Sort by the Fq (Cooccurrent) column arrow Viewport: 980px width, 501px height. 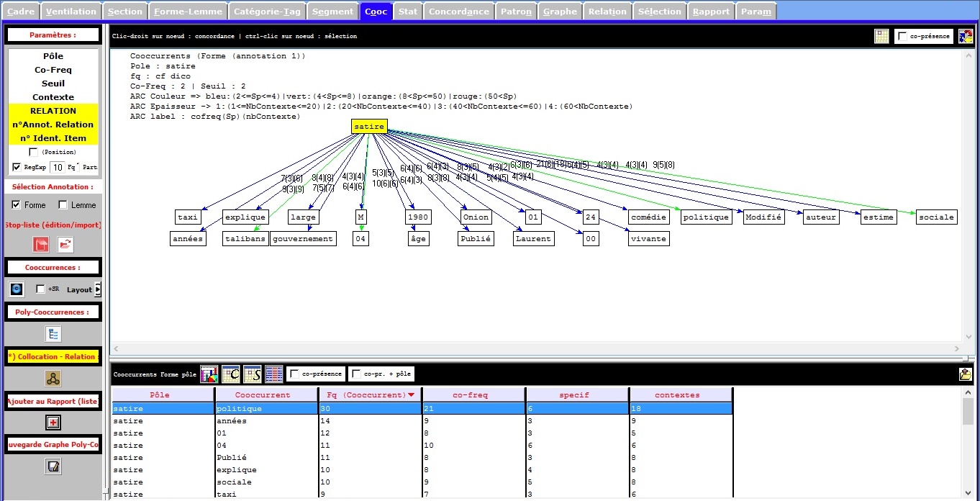click(412, 394)
